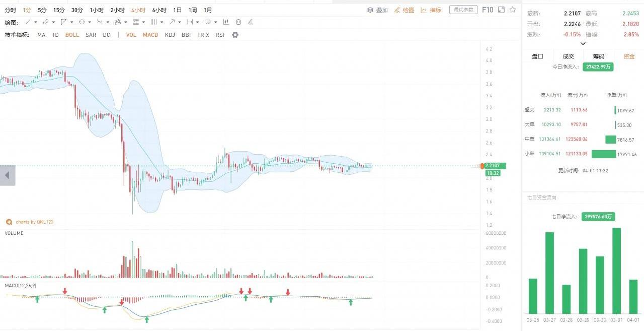Expand the price details chevron
The width and height of the screenshot is (644, 331).
(583, 43)
